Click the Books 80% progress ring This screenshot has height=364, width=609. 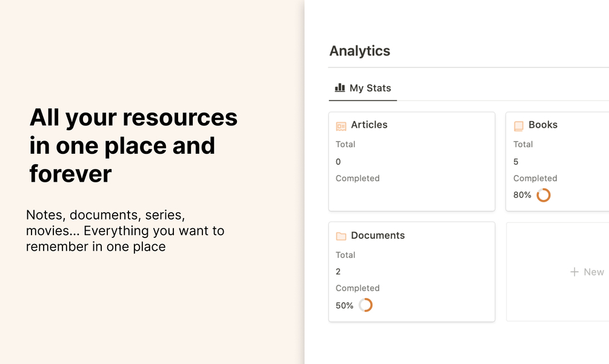point(544,195)
